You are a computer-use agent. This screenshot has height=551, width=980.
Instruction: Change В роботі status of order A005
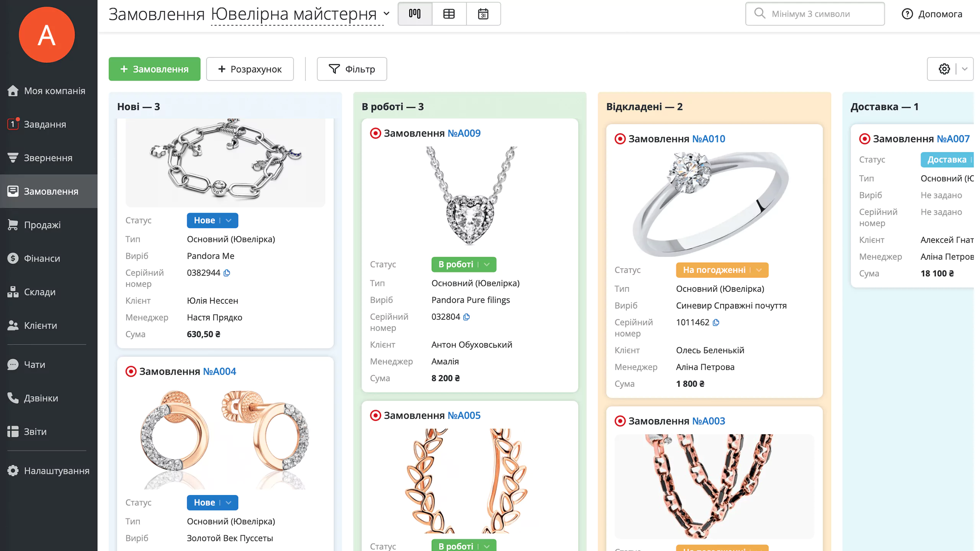tap(464, 546)
